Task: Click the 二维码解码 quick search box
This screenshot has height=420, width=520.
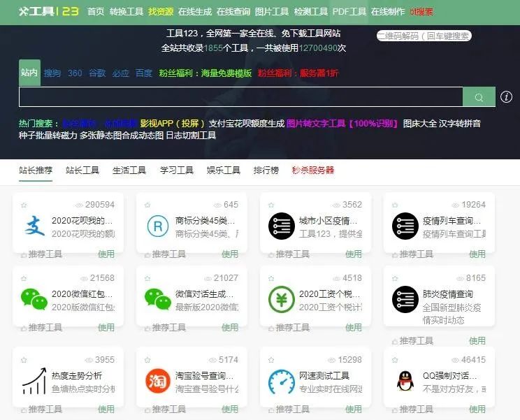Action: click(x=424, y=36)
